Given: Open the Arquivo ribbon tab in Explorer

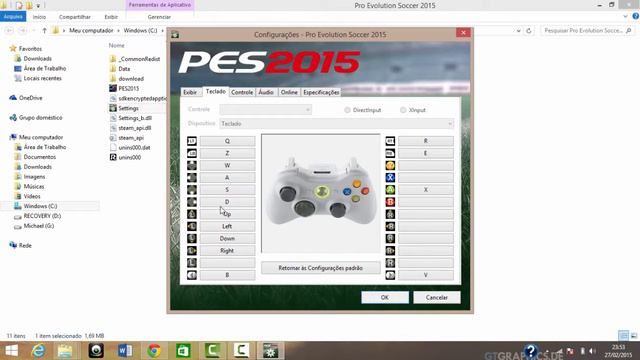Looking at the screenshot, I should point(13,17).
